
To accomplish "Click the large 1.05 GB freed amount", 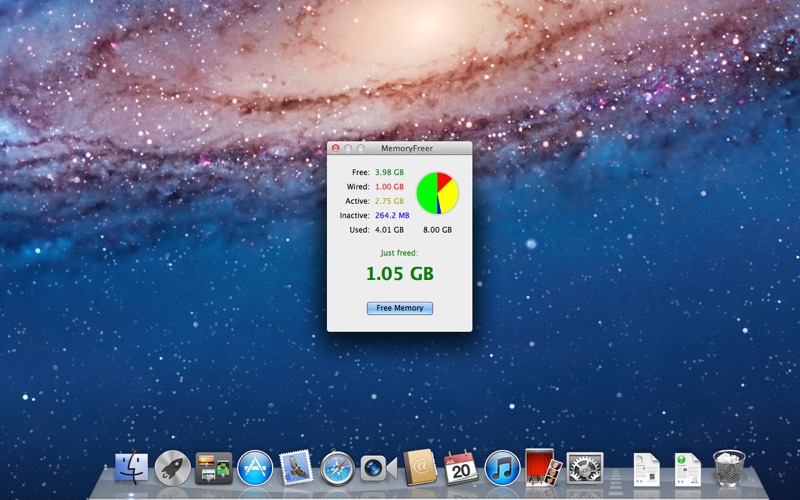I will 399,273.
